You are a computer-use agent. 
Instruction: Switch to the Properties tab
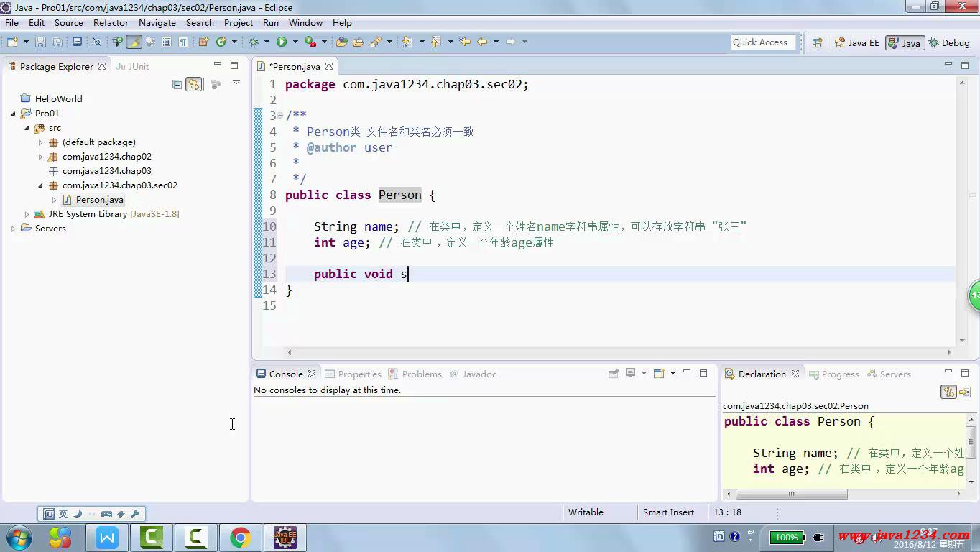point(353,374)
